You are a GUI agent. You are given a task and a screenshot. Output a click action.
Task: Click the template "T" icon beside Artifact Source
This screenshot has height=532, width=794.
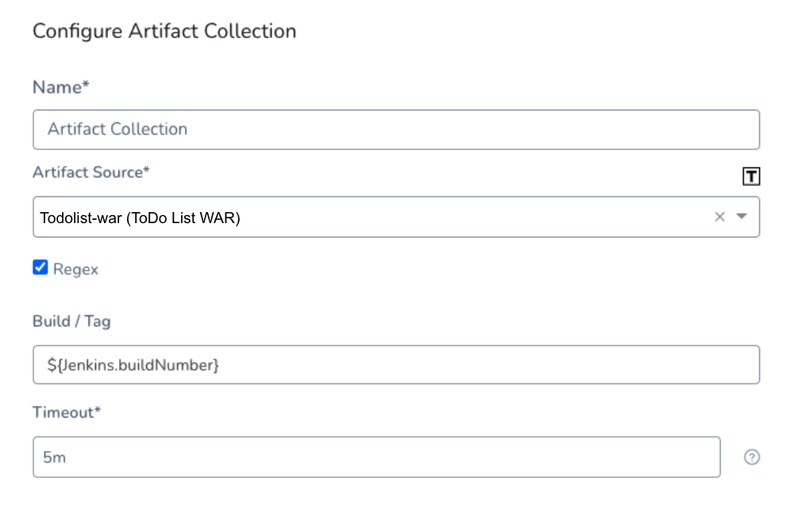pos(751,176)
